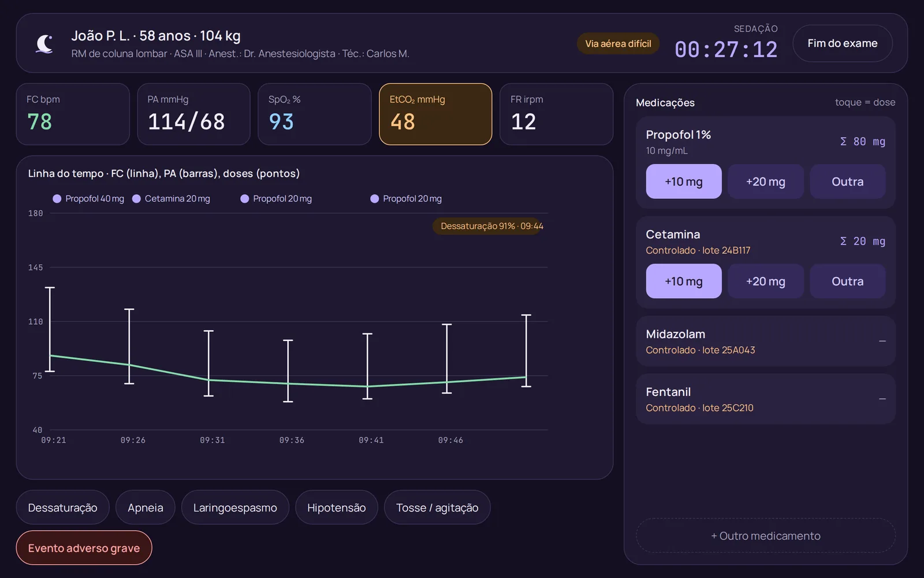Log an Apneia event

146,507
